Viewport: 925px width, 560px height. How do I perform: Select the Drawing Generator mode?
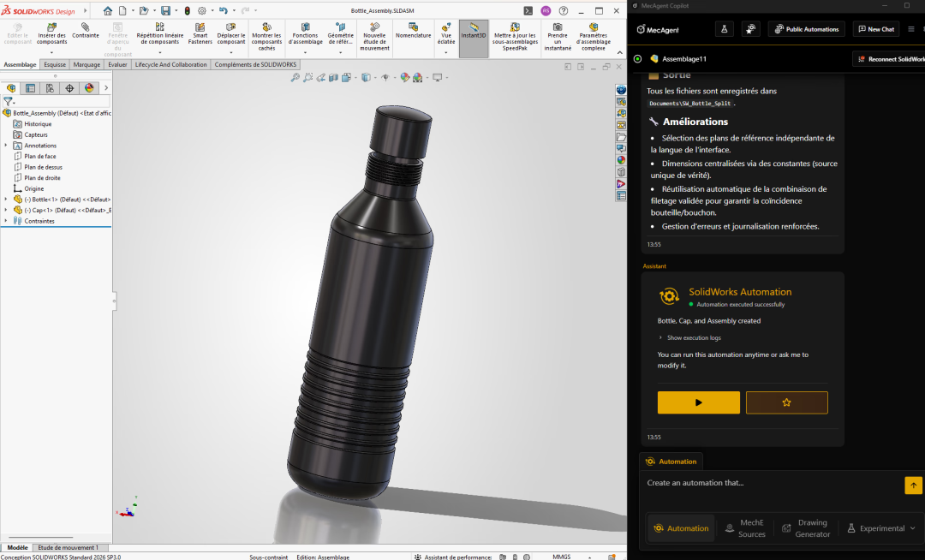(x=806, y=528)
